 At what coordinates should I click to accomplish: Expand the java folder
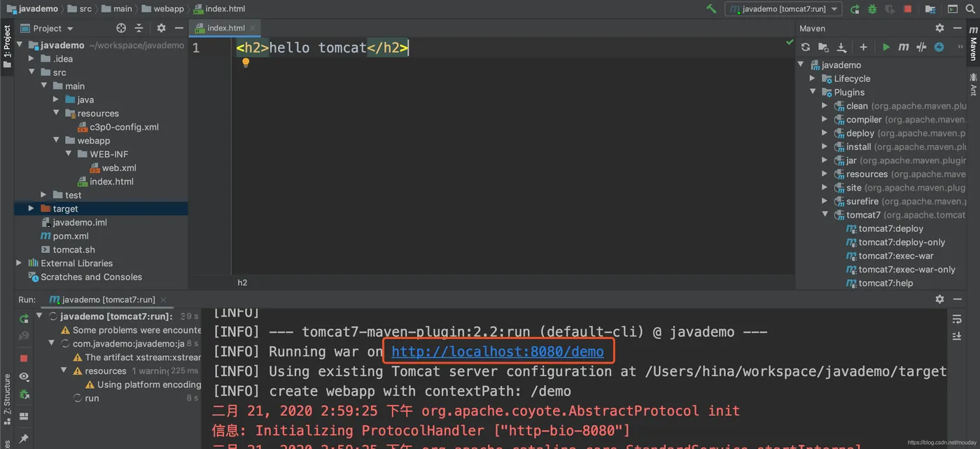pos(56,99)
